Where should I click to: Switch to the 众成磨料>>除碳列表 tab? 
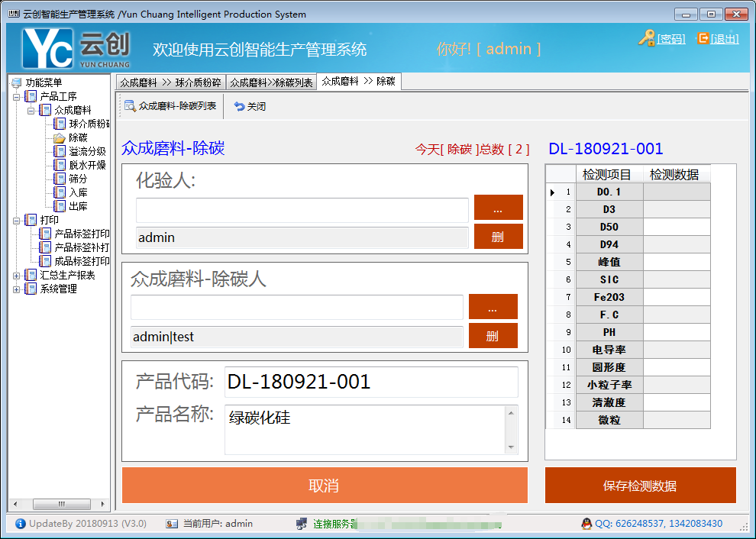(x=271, y=82)
